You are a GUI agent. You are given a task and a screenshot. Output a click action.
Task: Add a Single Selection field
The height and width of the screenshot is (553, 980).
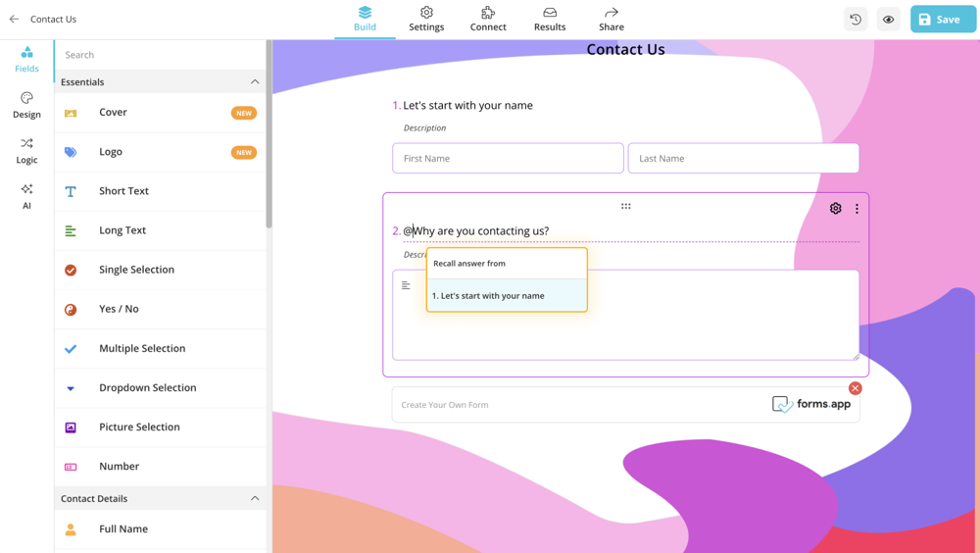pos(136,270)
